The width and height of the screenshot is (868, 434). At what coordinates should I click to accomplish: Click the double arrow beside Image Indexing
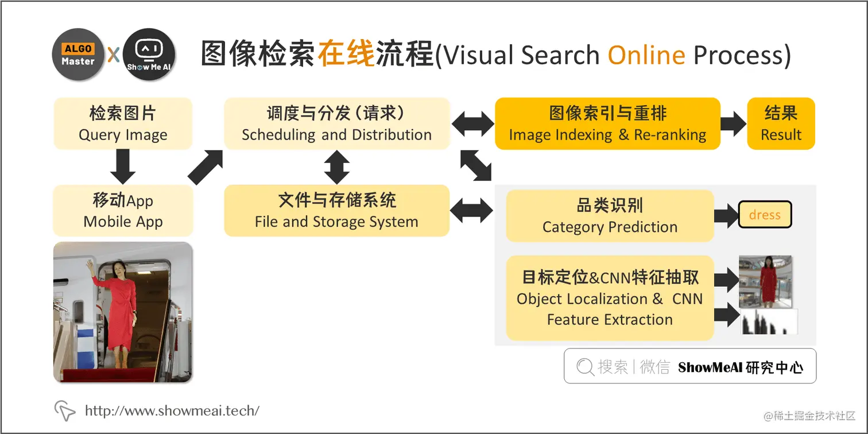472,123
